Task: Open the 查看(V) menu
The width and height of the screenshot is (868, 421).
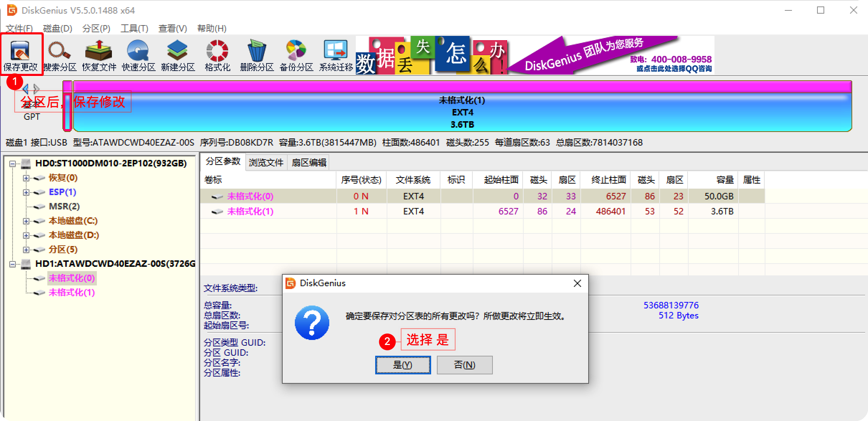Action: 173,28
